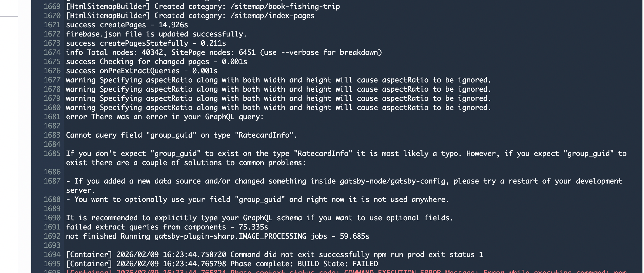This screenshot has width=644, height=273.
Task: Click the GraphQL query error message line
Action: [165, 117]
